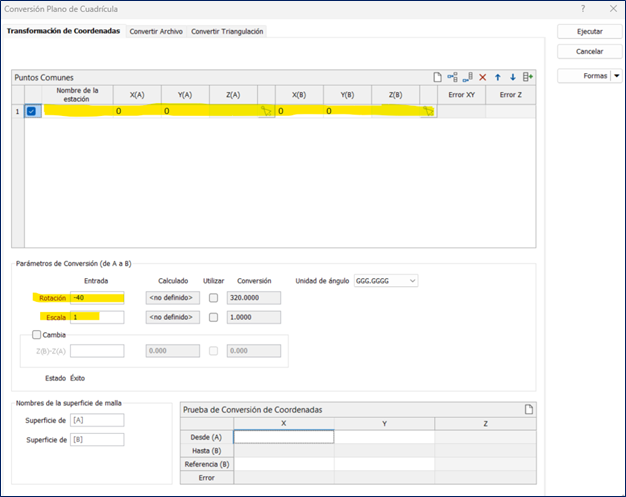Click the pick point cursor icon in the Z(B) column
The image size is (626, 497).
[x=428, y=111]
